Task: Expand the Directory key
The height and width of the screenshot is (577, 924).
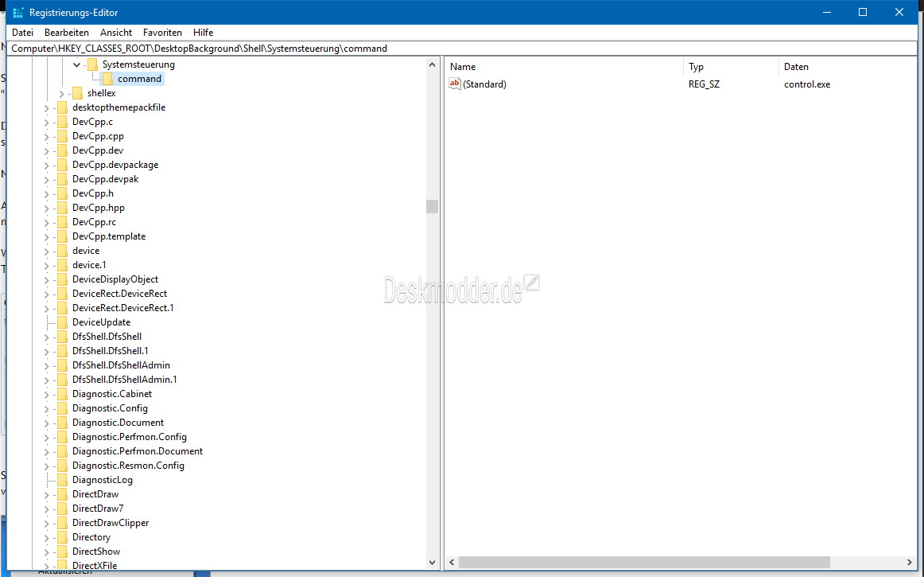Action: pyautogui.click(x=47, y=537)
